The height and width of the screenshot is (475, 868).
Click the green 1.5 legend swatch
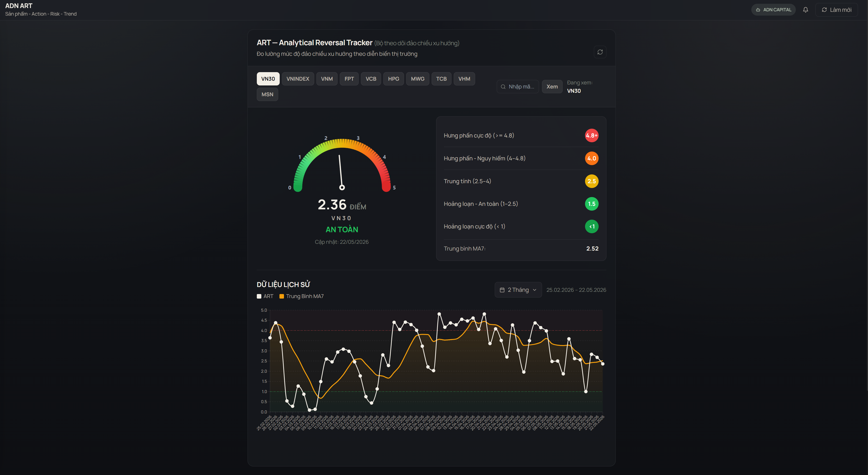(591, 204)
